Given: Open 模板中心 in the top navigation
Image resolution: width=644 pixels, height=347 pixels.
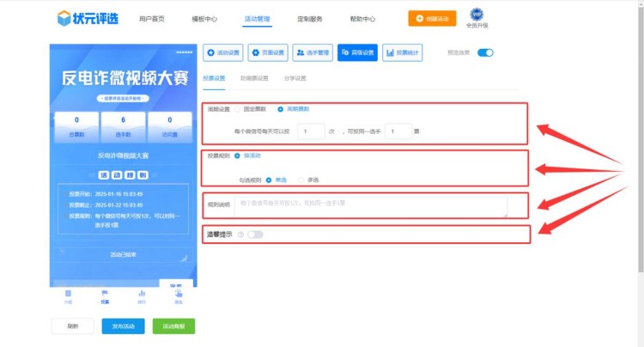Looking at the screenshot, I should click(204, 18).
